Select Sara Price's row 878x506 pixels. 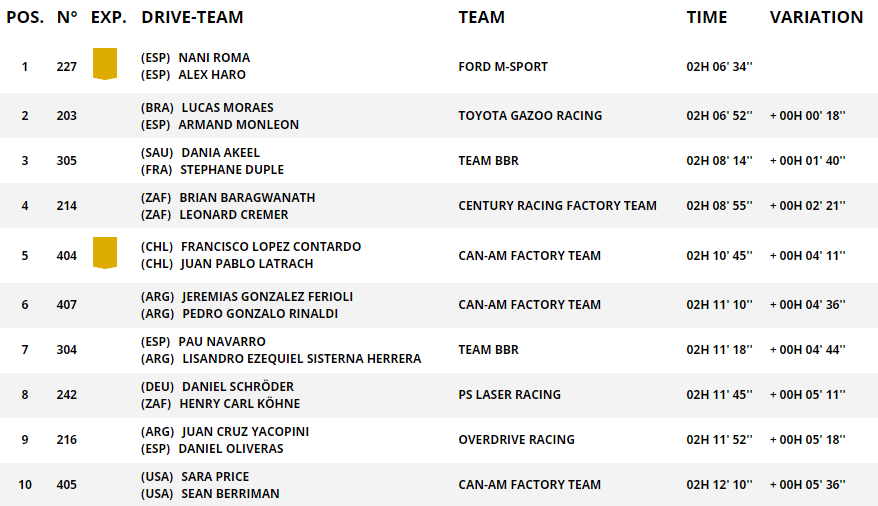[x=215, y=477]
